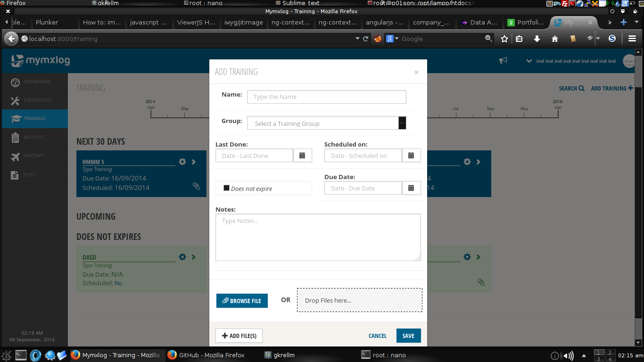Expand HMMM 5 card with chevron arrow
The width and height of the screenshot is (644, 362).
[194, 162]
